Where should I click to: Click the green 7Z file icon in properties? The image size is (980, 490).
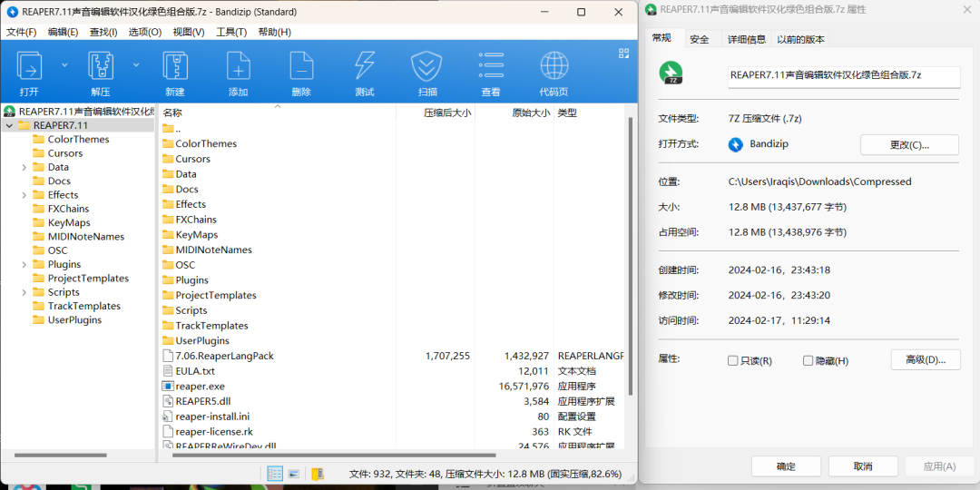pos(671,73)
